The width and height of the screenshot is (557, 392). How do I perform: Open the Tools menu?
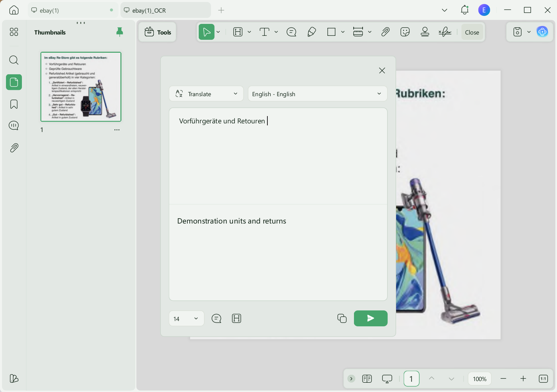click(158, 32)
